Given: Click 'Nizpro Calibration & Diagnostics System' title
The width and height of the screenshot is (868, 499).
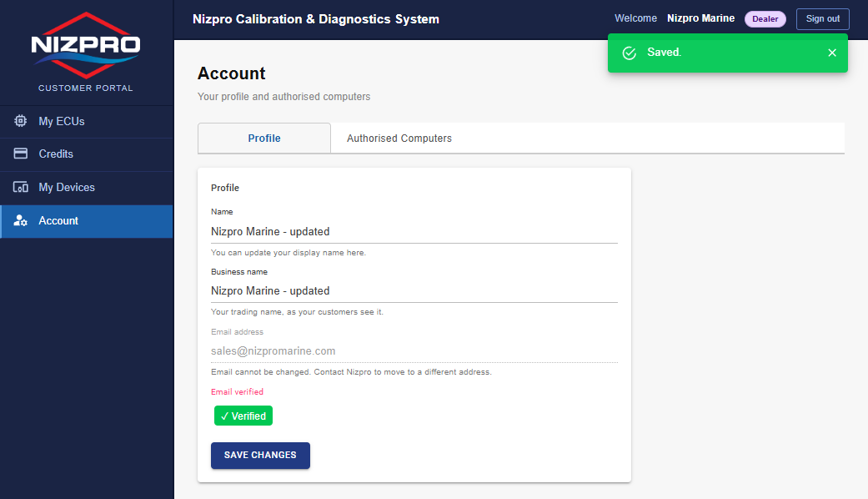Looking at the screenshot, I should point(315,19).
